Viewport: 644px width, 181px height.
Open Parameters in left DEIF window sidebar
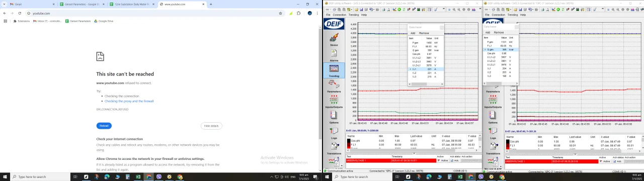(x=334, y=85)
